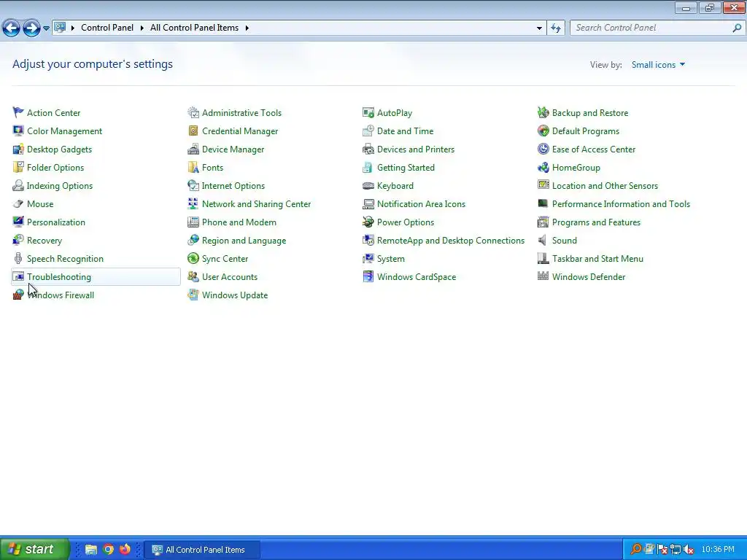Screen dimensions: 747x560
Task: Go forward with the Forward arrow button
Action: [x=31, y=28]
